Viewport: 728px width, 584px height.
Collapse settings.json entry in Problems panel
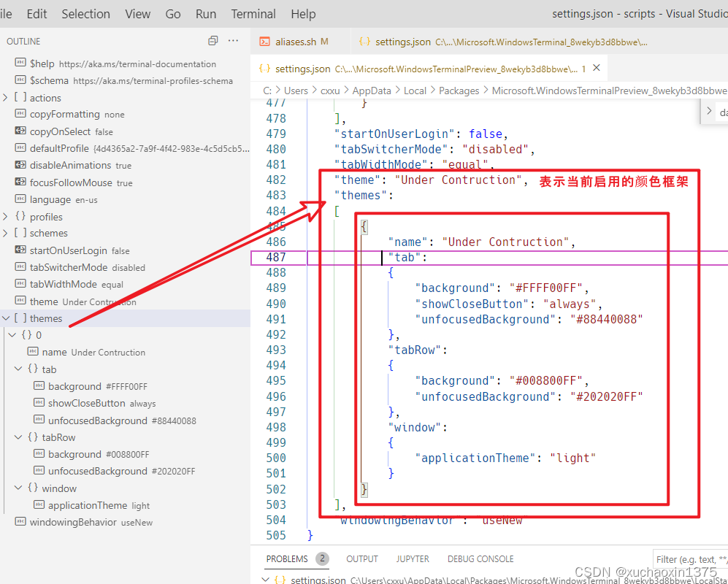[x=266, y=580]
